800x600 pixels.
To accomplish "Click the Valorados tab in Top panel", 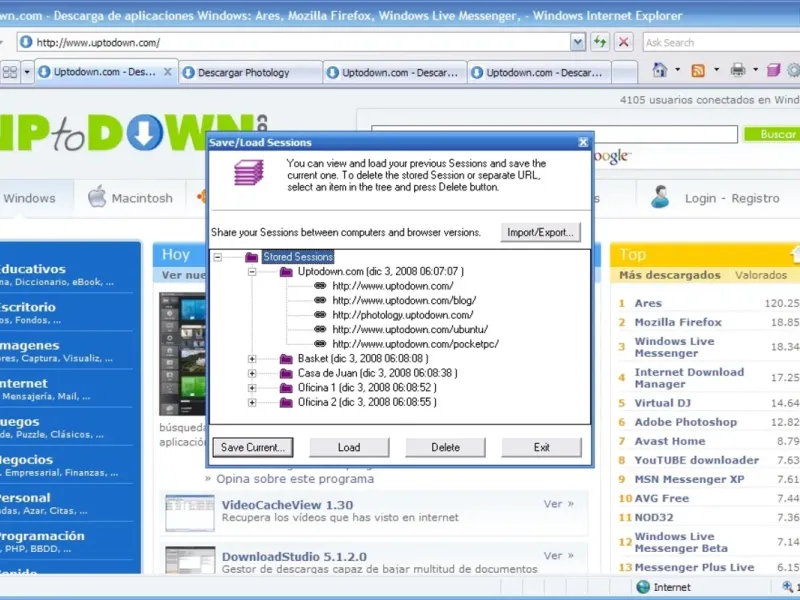I will 761,276.
